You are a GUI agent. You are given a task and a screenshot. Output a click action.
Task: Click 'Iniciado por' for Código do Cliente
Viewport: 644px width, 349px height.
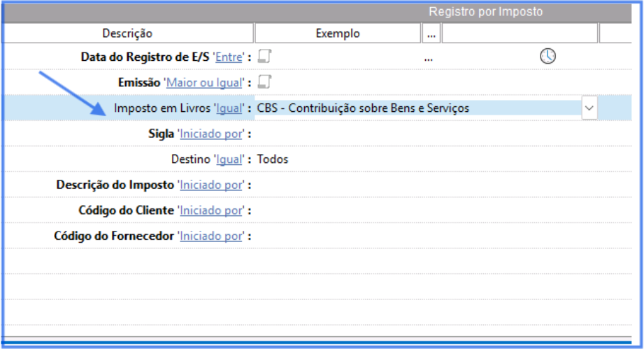[212, 211]
